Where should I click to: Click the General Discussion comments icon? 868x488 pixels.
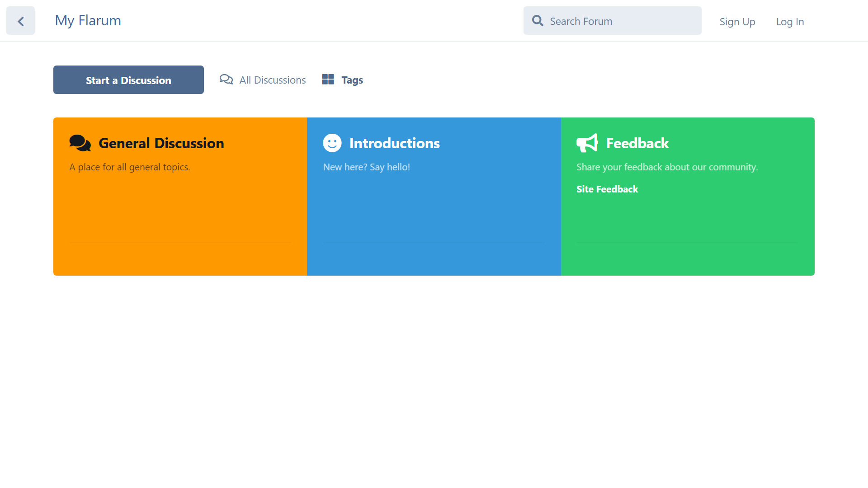pos(80,143)
